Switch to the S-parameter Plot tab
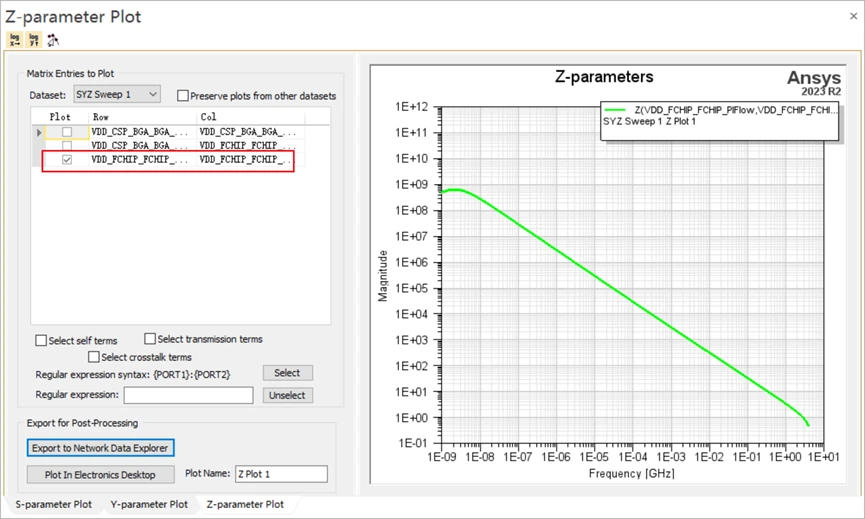865x519 pixels. pyautogui.click(x=54, y=504)
